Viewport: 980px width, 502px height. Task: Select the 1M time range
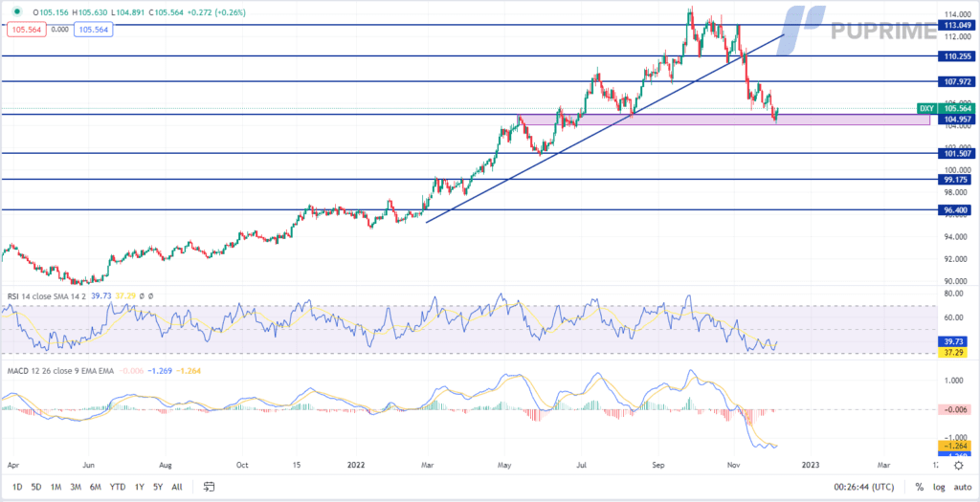pos(56,487)
